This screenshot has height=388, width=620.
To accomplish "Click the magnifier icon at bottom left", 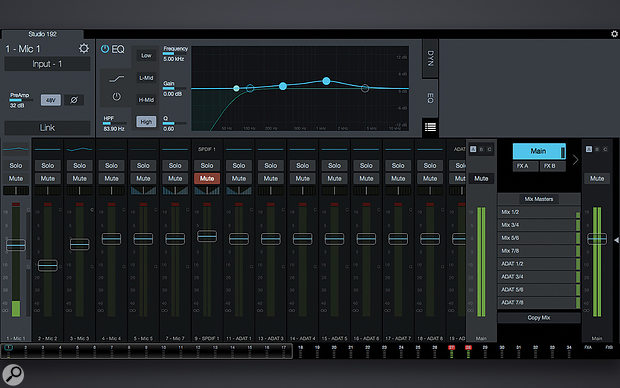I will click(13, 374).
